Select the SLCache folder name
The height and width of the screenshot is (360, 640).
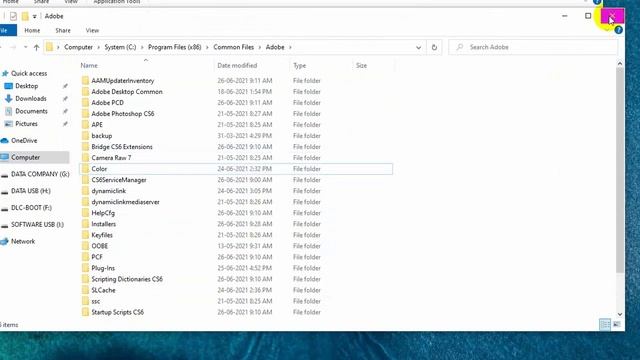coord(103,290)
